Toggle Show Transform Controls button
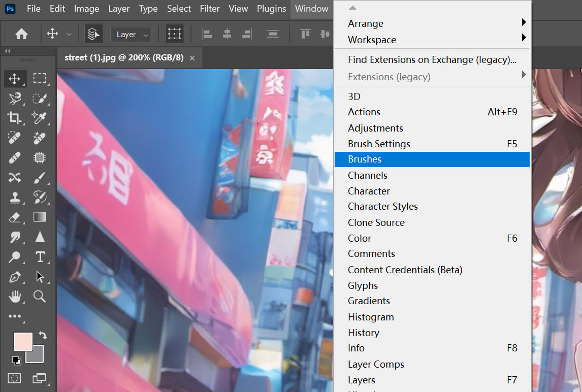 [175, 34]
